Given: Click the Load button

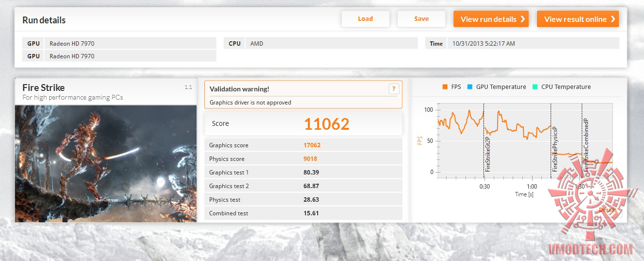Looking at the screenshot, I should pos(365,19).
